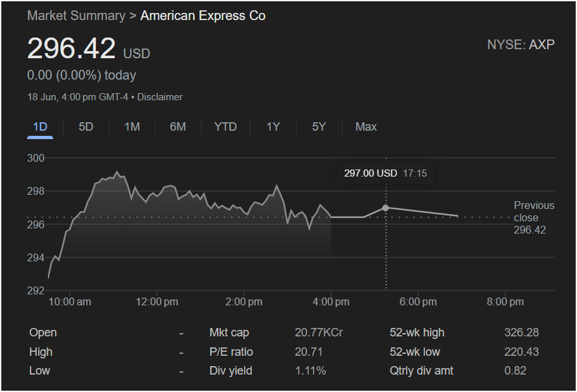Viewport: 577px width, 392px height.
Task: Click the 296.42 current price value
Action: pyautogui.click(x=71, y=48)
